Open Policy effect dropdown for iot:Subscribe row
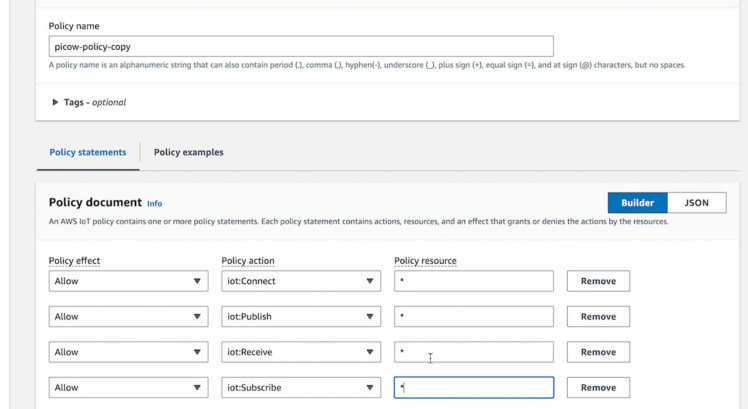The height and width of the screenshot is (409, 748). pos(128,387)
